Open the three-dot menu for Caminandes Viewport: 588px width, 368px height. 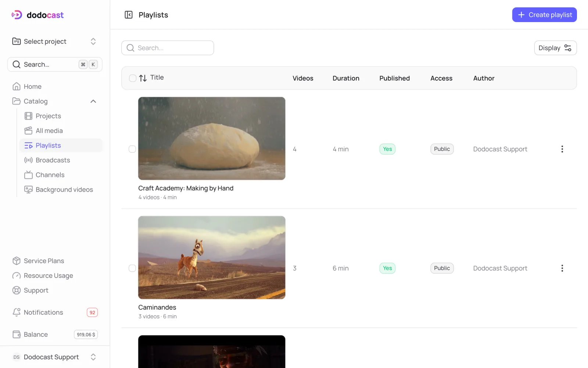tap(562, 268)
